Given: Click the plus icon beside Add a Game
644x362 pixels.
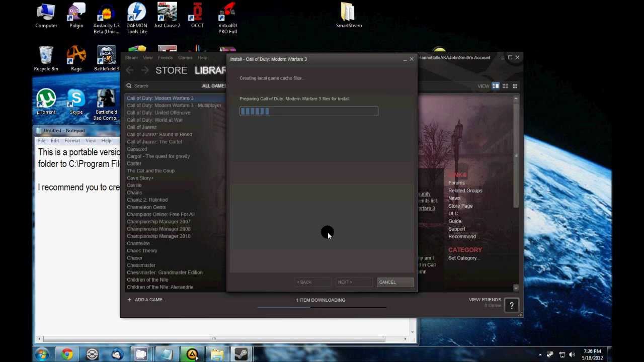Looking at the screenshot, I should click(129, 300).
